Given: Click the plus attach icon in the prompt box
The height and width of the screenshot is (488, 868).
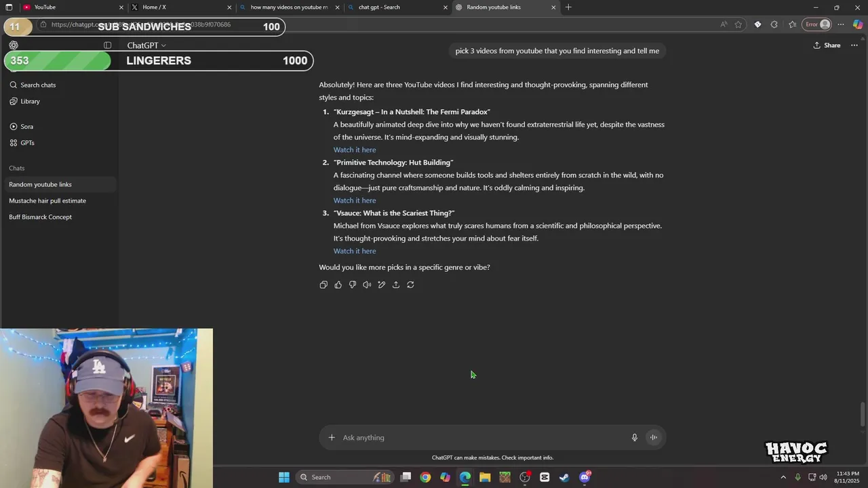Looking at the screenshot, I should (332, 437).
